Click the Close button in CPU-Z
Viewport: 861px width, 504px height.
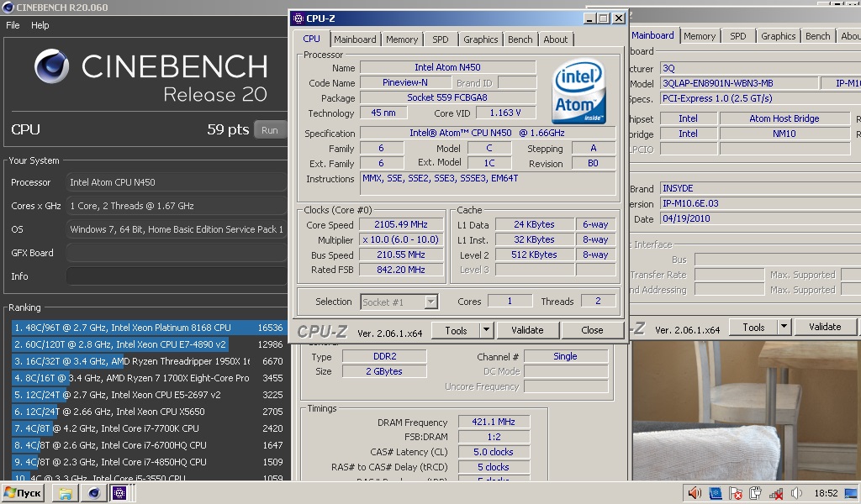click(x=592, y=330)
